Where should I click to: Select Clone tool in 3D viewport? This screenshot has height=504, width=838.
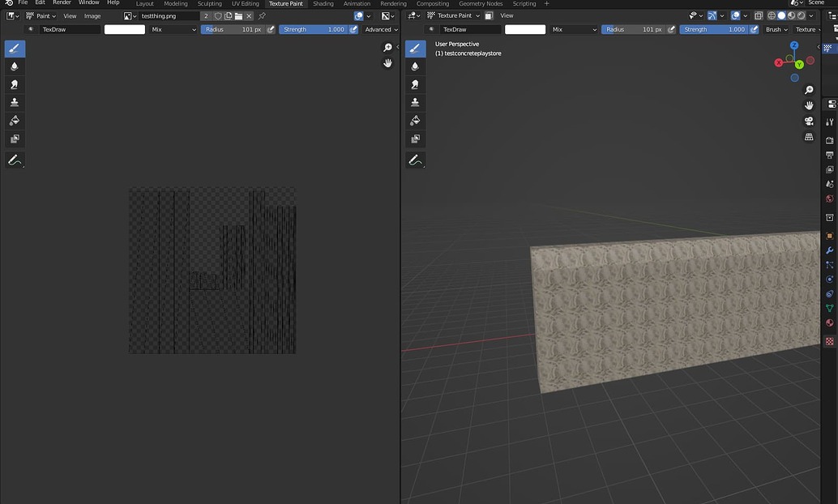(x=415, y=102)
